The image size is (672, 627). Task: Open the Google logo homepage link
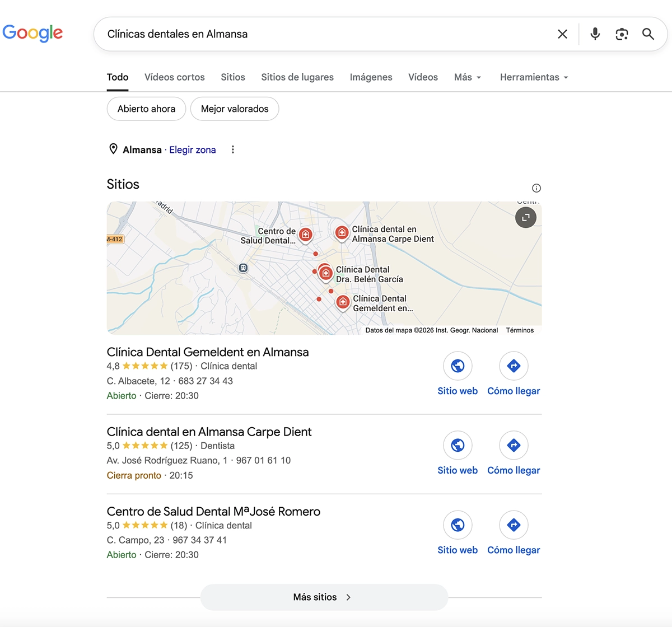click(x=32, y=33)
